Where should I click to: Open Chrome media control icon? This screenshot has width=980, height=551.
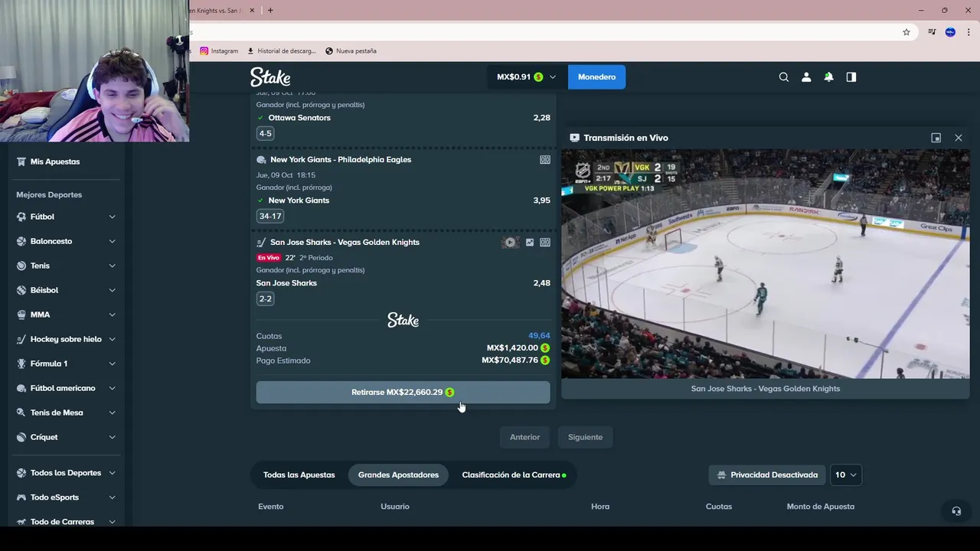(932, 32)
